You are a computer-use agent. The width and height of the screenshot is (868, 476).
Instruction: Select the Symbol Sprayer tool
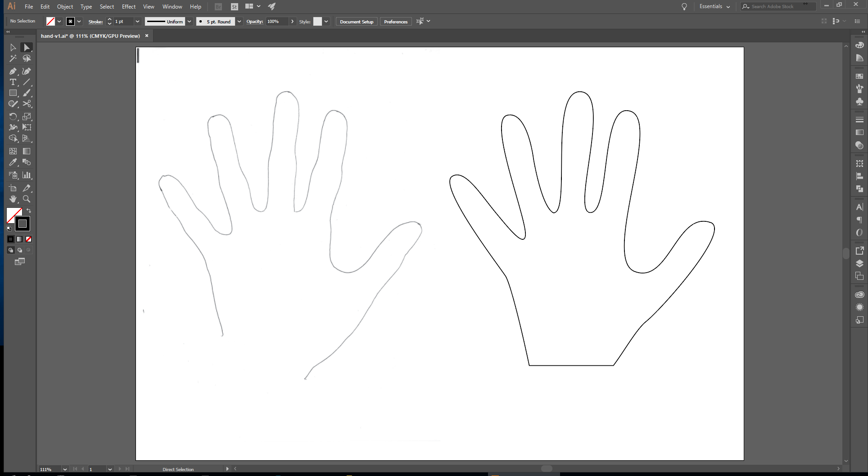[x=13, y=175]
